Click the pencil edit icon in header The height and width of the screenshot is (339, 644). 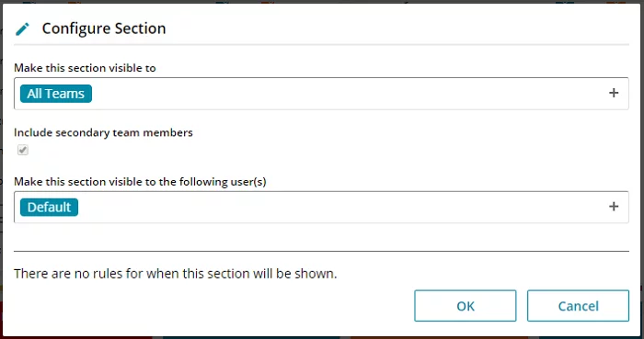[x=22, y=28]
